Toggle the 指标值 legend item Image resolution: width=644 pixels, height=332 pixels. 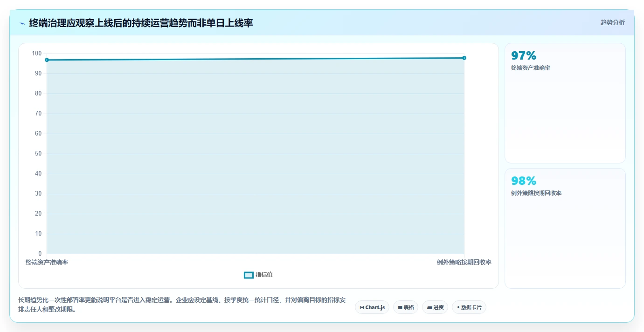tap(258, 275)
